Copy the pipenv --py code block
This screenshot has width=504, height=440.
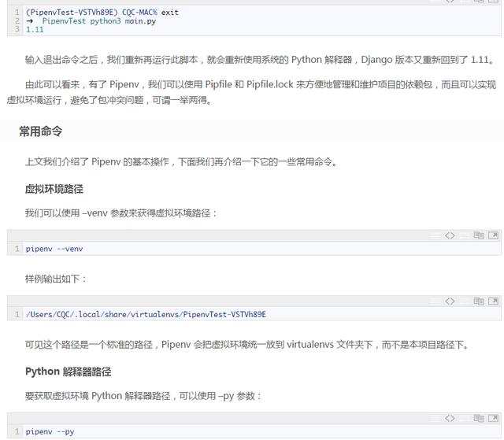(x=479, y=418)
